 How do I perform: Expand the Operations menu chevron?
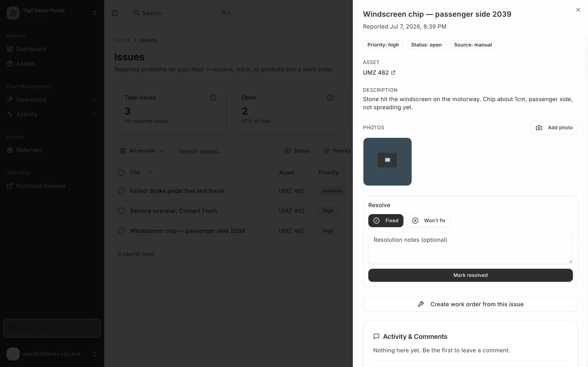tap(94, 99)
